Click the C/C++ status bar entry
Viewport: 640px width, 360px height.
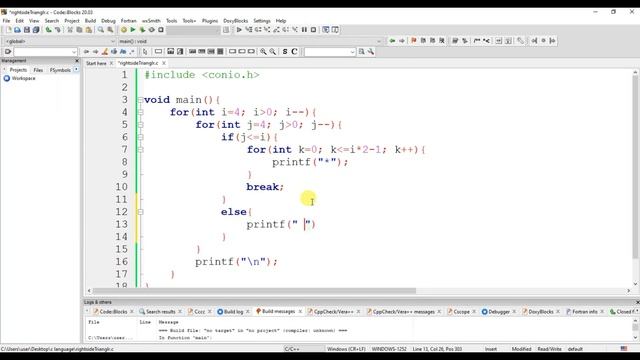[x=292, y=349]
